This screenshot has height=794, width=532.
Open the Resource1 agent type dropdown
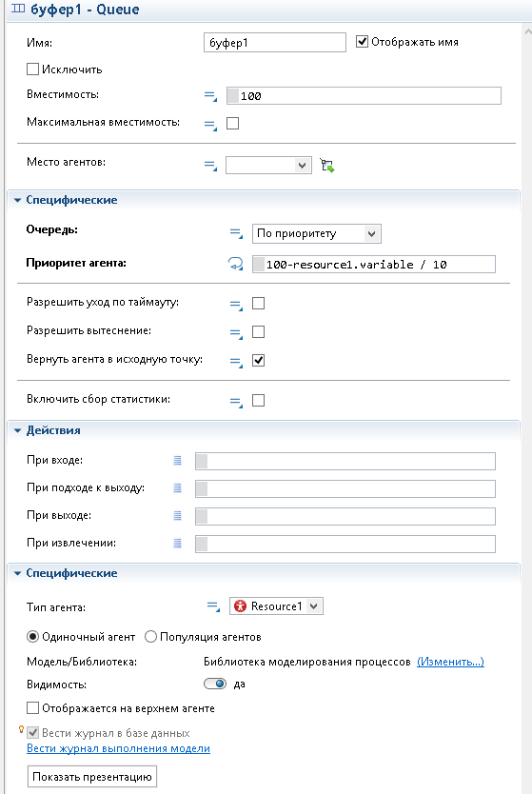(276, 606)
